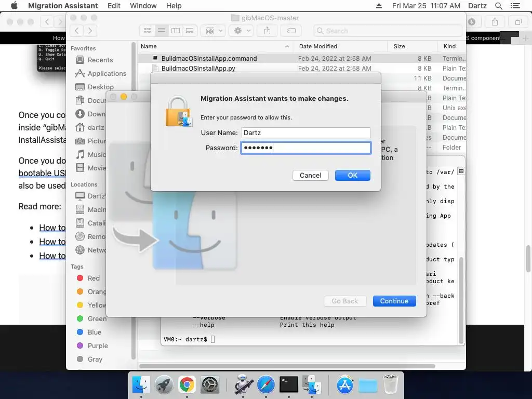This screenshot has width=532, height=399.
Task: Open the Migration Assistant menu
Action: pyautogui.click(x=63, y=6)
